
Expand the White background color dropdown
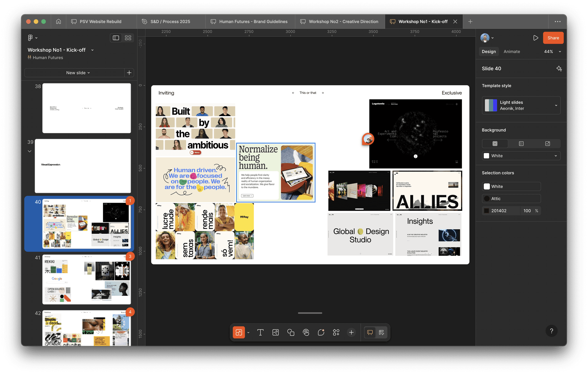point(521,156)
